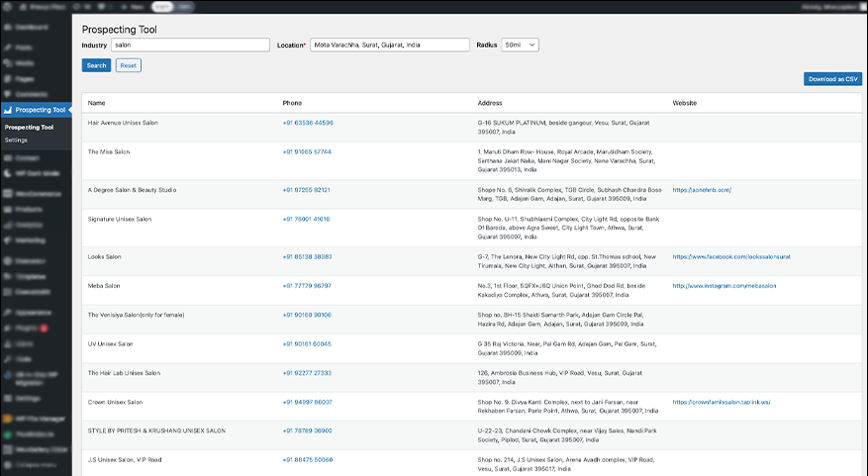This screenshot has height=476, width=868.
Task: Open the Dashboard sidebar item
Action: (31, 27)
